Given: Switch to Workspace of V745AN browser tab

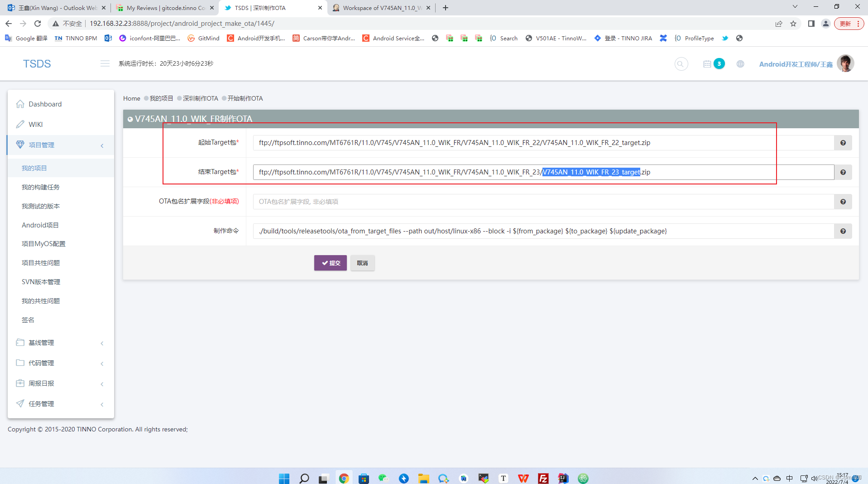Looking at the screenshot, I should click(380, 8).
